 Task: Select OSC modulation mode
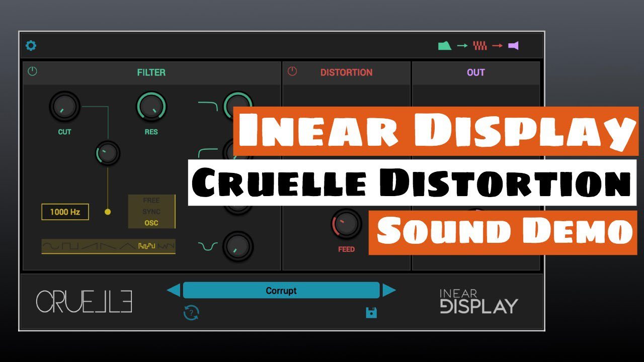151,223
